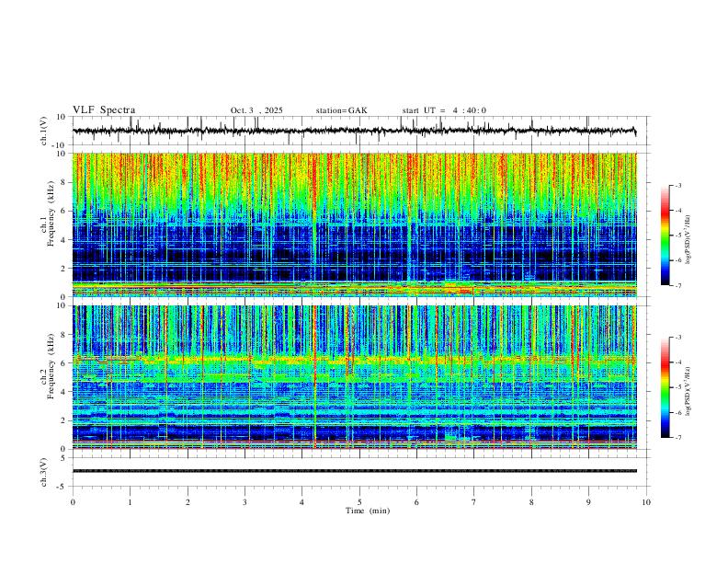Click the upper PSD color scale bar
Viewport: 728px width, 563px height.
point(665,236)
